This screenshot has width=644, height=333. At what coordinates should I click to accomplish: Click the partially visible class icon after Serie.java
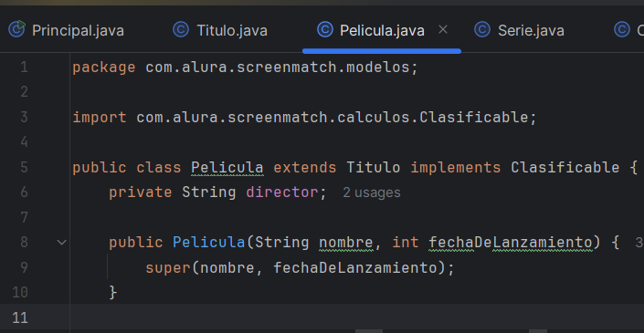[622, 29]
